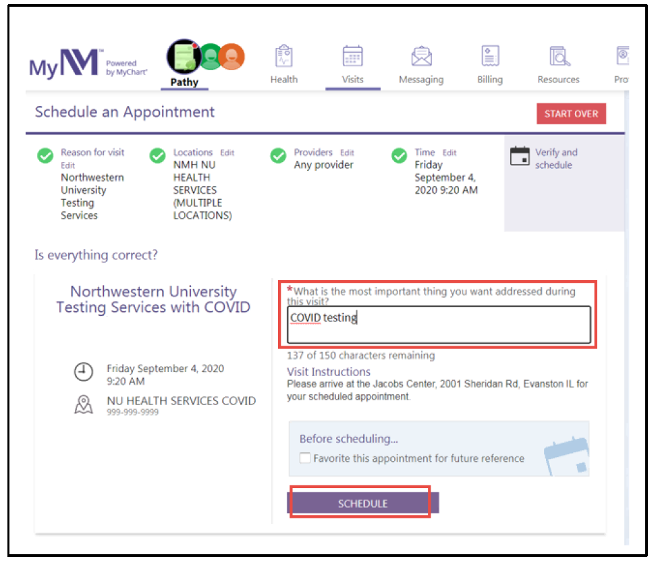Viewport: 656px width, 564px height.
Task: Click the Reason for visit green checkmark
Action: [45, 156]
